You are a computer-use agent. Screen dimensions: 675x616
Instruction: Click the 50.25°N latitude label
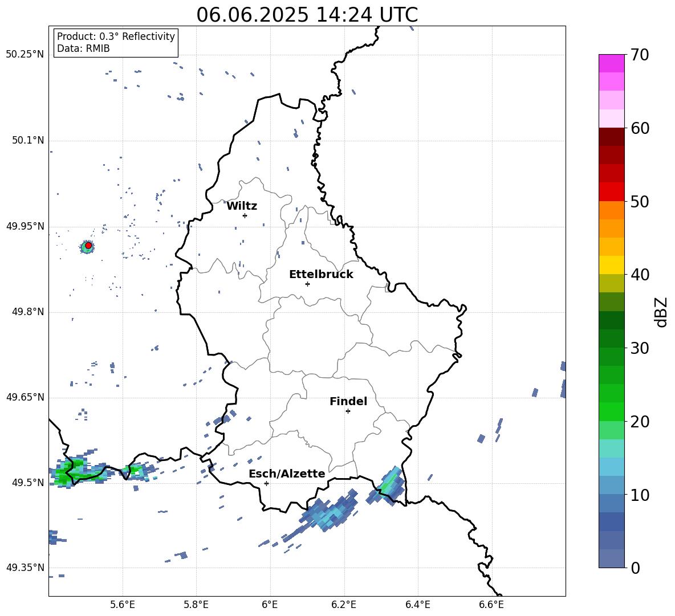(x=25, y=55)
